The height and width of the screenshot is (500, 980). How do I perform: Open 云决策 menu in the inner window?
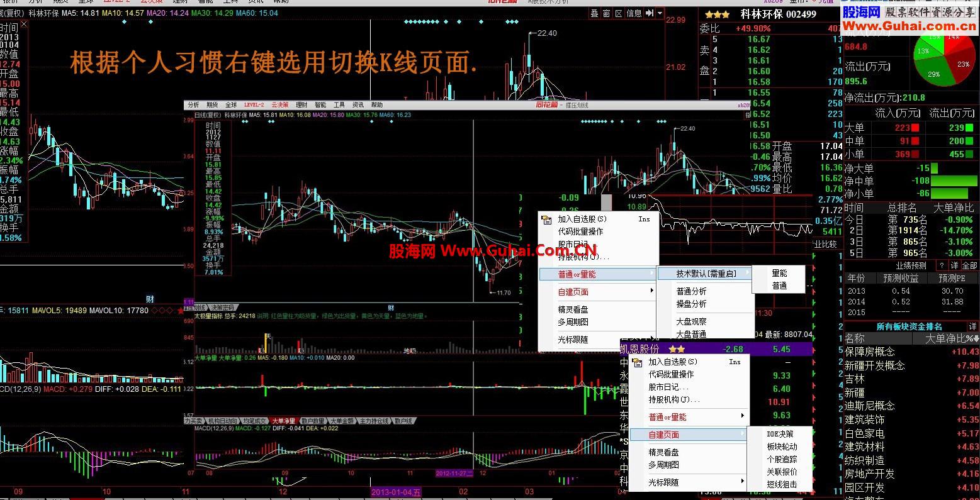coord(279,105)
